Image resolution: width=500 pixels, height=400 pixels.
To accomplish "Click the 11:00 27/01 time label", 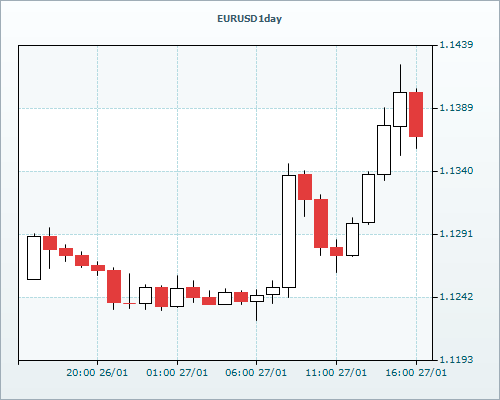I will (336, 373).
